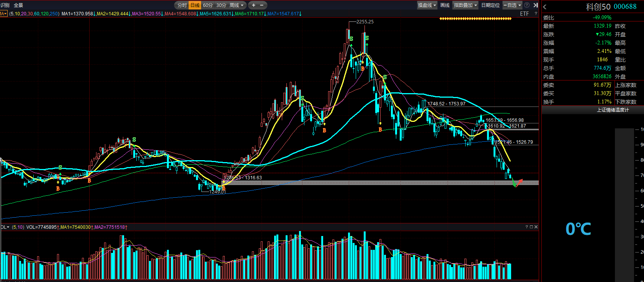Close the volume sub-panel

pos(536,227)
